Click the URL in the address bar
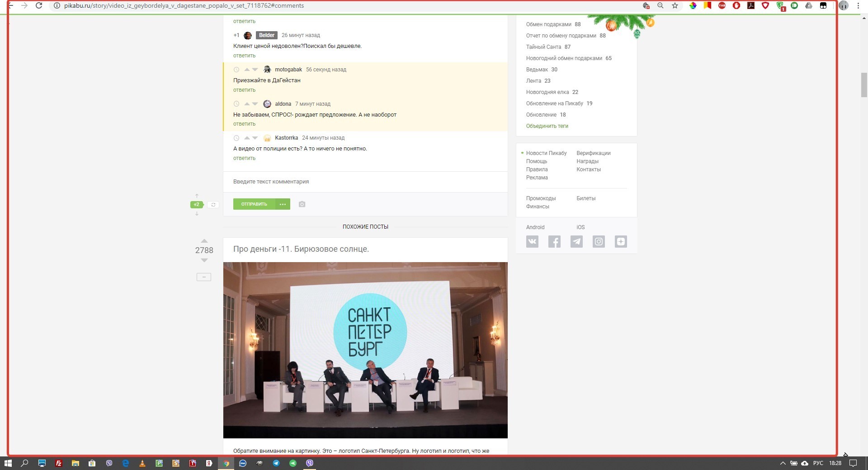Screen dimensions: 868x470 tap(184, 5)
